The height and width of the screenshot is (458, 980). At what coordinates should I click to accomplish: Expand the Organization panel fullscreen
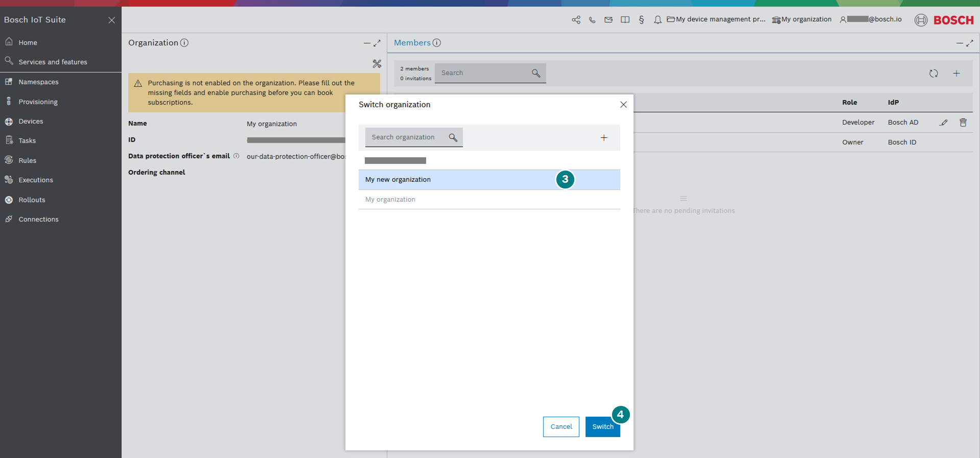[x=377, y=43]
